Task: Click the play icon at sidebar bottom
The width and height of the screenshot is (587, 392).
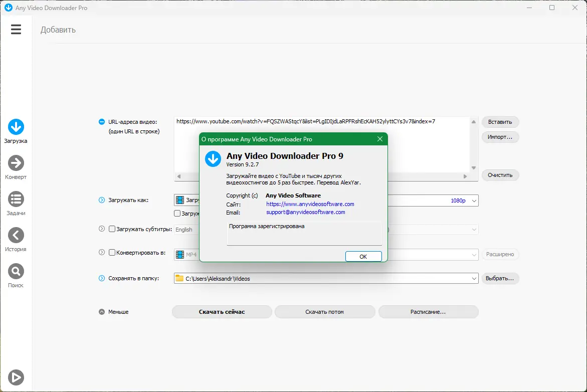Action: pyautogui.click(x=16, y=377)
